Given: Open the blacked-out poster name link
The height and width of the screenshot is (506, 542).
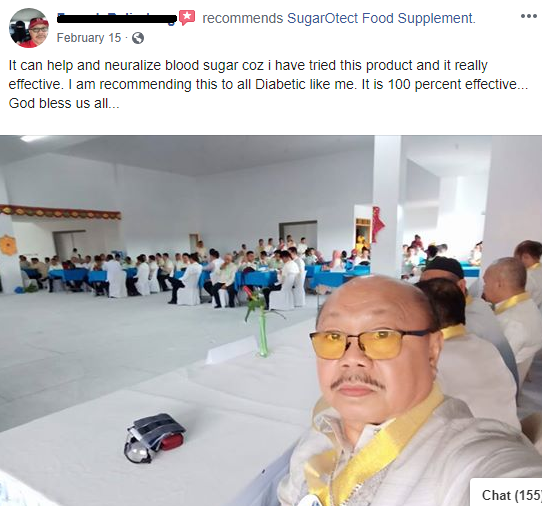Looking at the screenshot, I should (x=117, y=18).
